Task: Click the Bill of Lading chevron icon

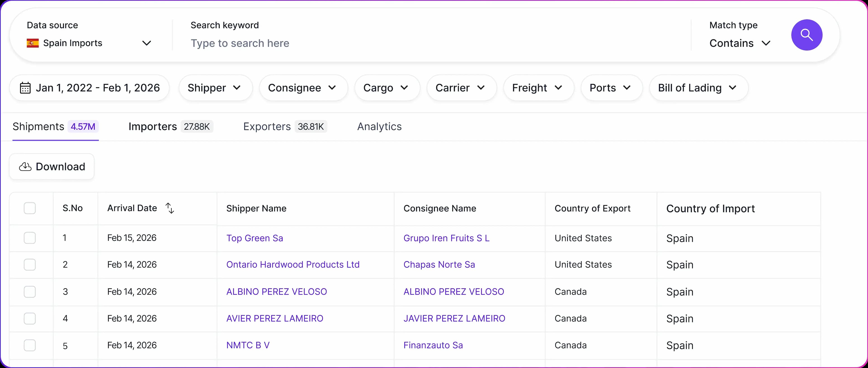Action: [x=732, y=88]
